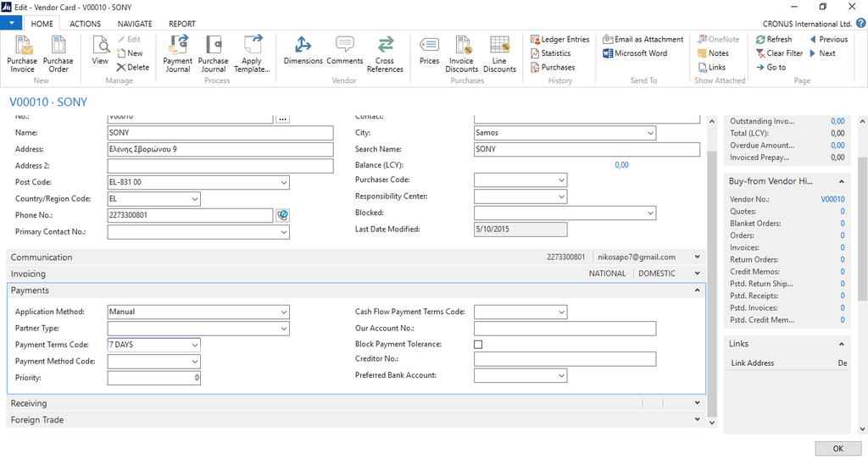Switch to the REPORT ribbon tab
The width and height of the screenshot is (868, 459).
[x=182, y=24]
